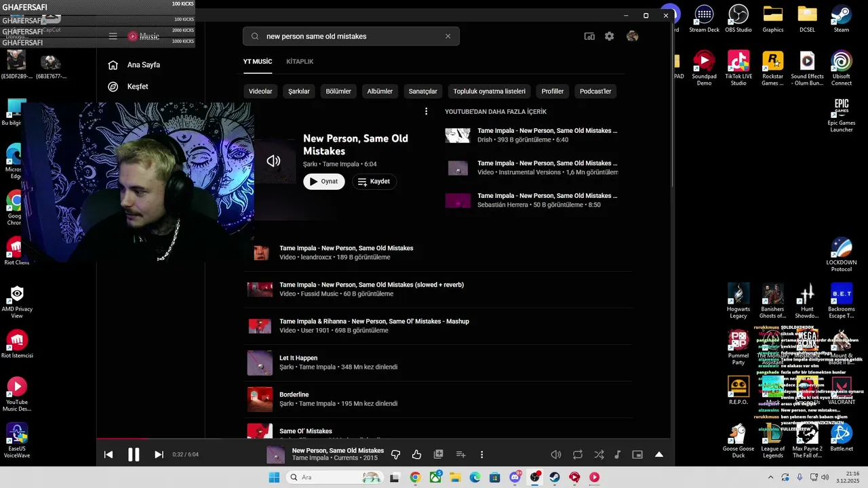The image size is (868, 488).
Task: Open Rockstar Games desktop shortcut
Action: 772,68
